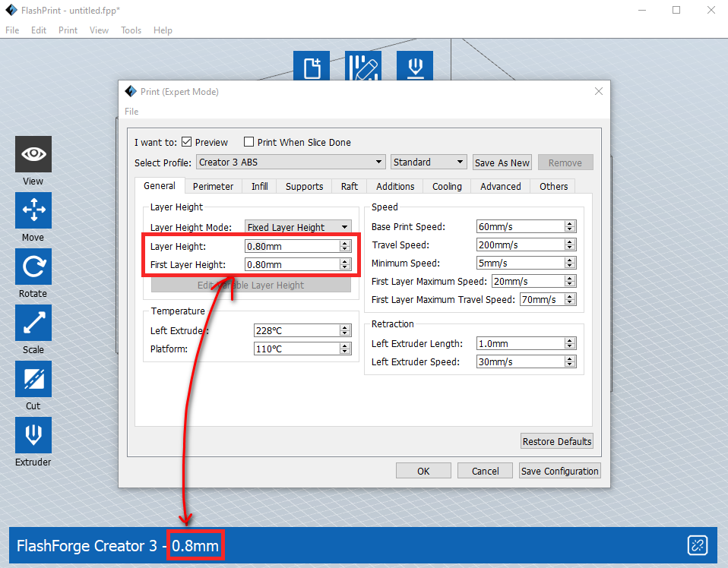Switch to the Perimeter tab
728x568 pixels.
(x=213, y=187)
